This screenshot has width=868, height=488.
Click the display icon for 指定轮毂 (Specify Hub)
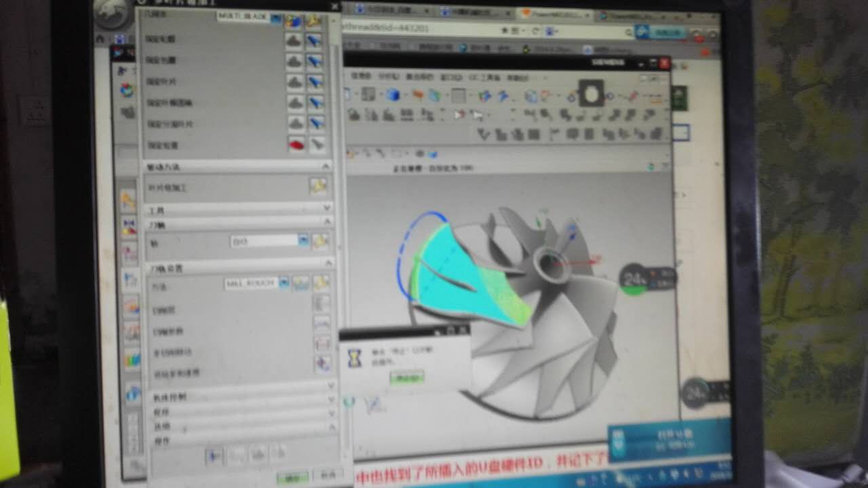315,41
